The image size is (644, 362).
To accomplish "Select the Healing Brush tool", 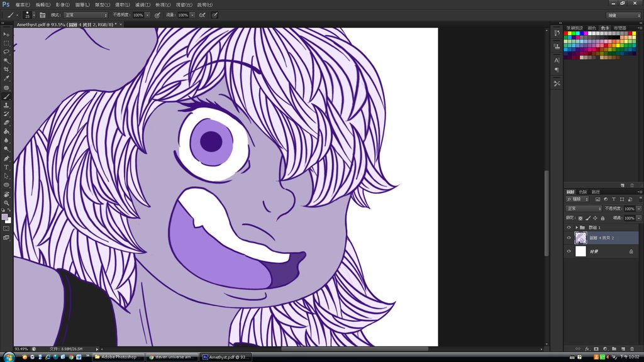I will click(x=6, y=88).
